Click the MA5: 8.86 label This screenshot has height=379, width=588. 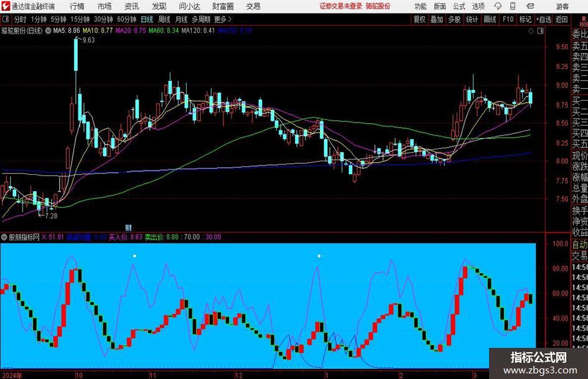pyautogui.click(x=67, y=30)
